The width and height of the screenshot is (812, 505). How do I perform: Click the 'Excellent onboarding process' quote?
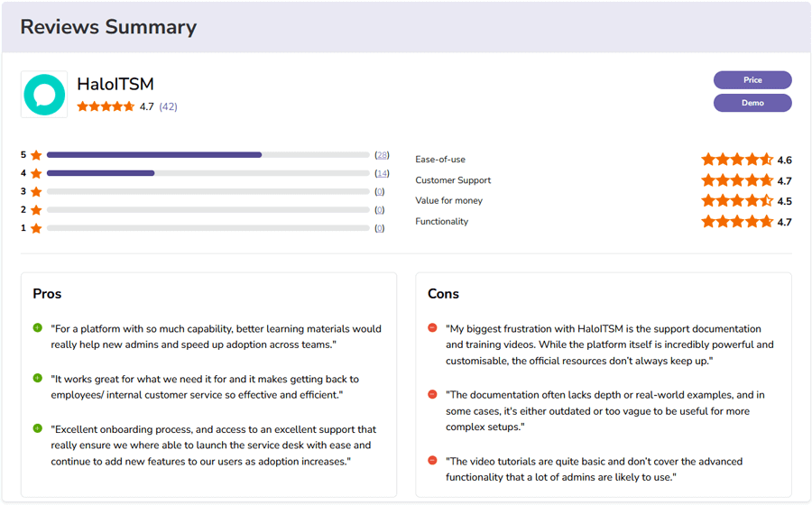(213, 445)
